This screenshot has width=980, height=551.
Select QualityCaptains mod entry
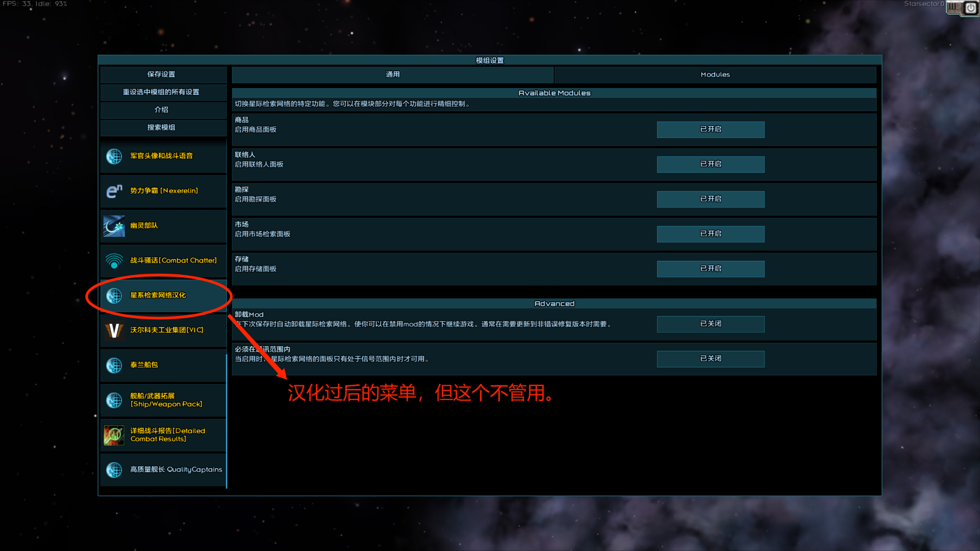click(163, 469)
